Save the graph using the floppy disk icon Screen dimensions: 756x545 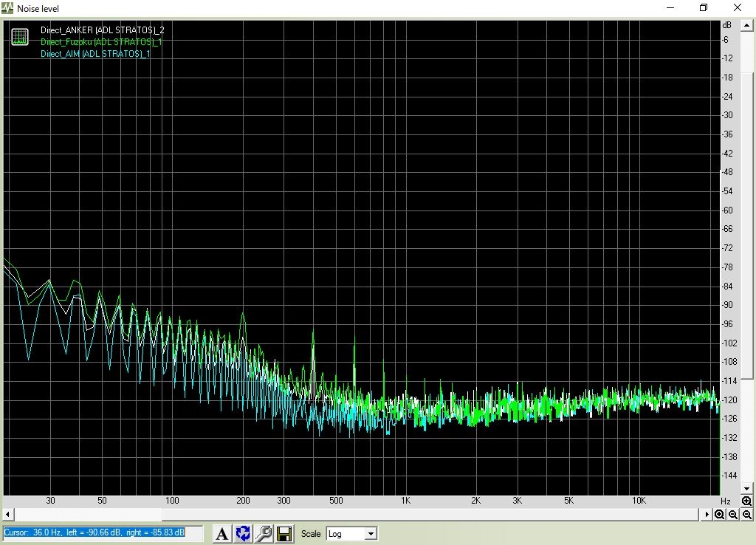(x=284, y=533)
